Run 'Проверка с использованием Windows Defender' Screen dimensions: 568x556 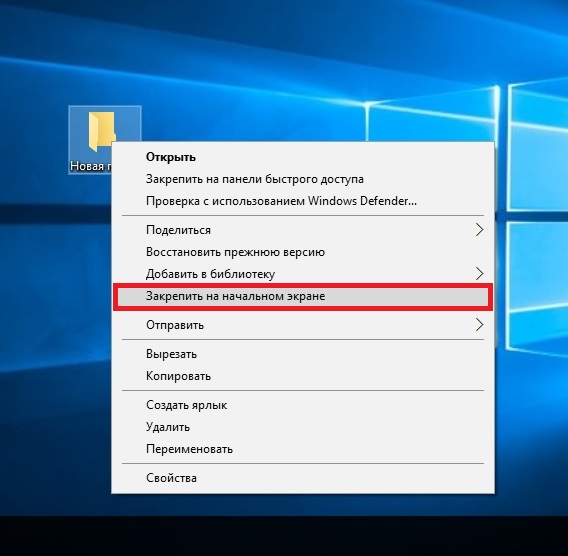tap(281, 201)
